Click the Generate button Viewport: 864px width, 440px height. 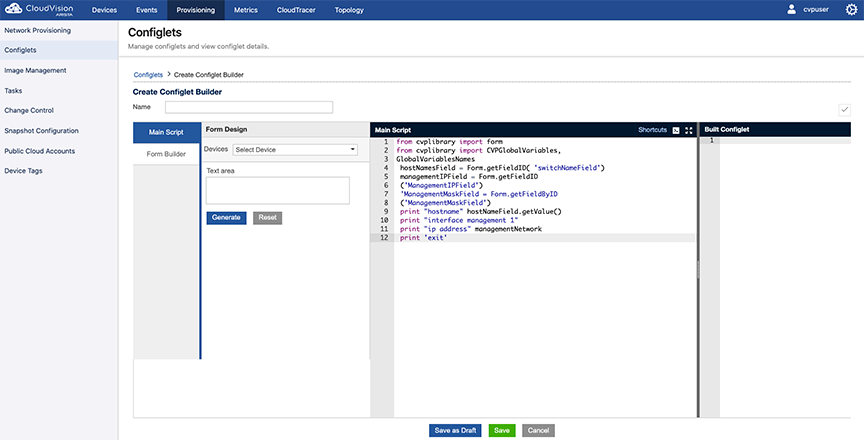point(226,218)
